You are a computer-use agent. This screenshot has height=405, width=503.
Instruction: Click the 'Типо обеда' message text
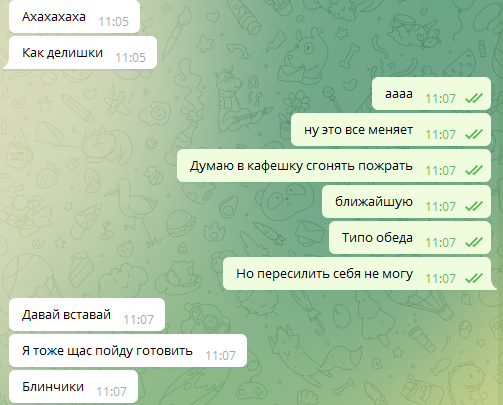(377, 238)
